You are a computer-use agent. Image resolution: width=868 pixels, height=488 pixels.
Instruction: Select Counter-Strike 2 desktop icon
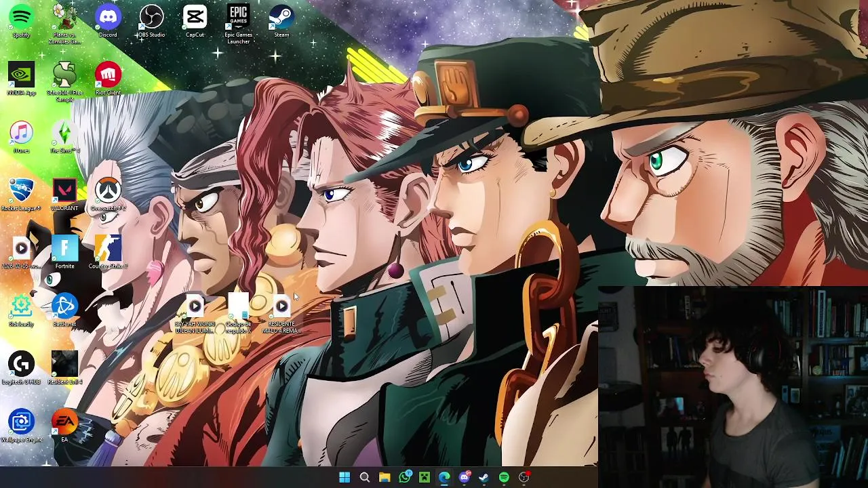108,253
